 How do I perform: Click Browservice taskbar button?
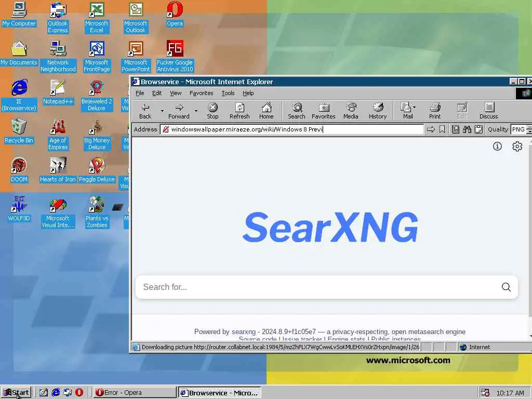point(220,393)
